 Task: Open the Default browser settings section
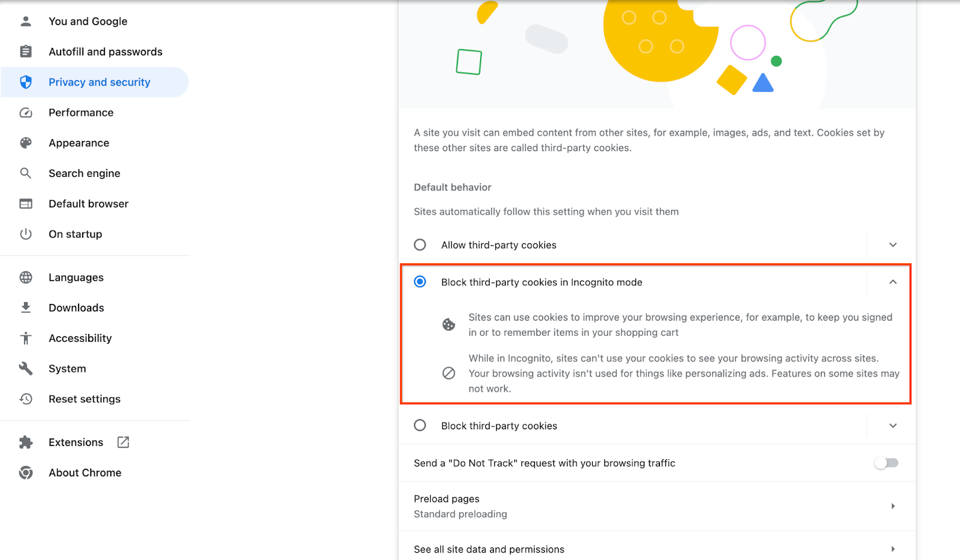click(x=88, y=203)
